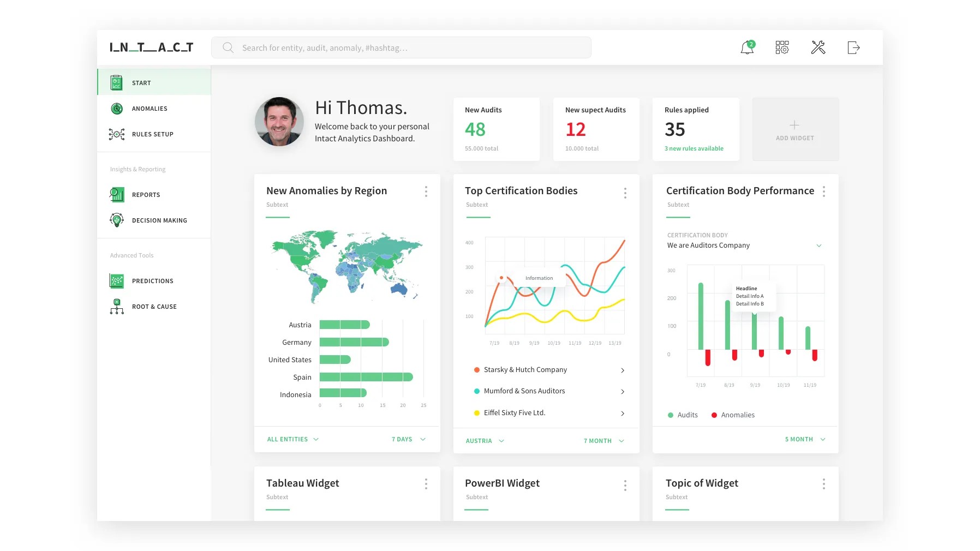This screenshot has width=980, height=551.
Task: Click the search input field
Action: (401, 47)
